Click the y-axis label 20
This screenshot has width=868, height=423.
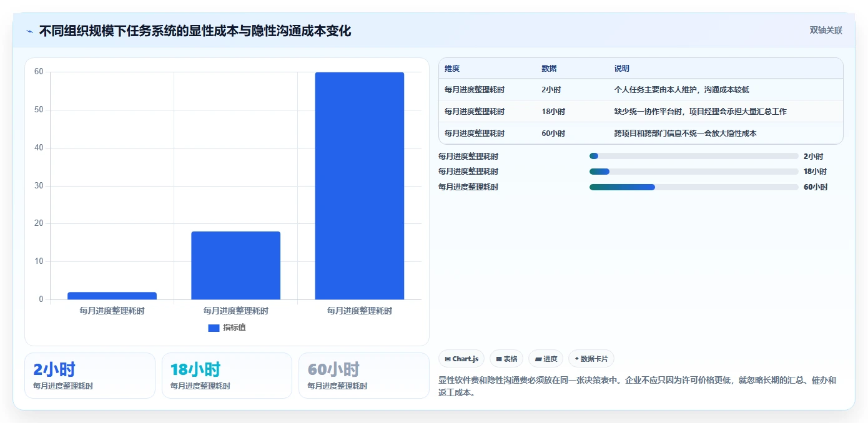tap(39, 223)
